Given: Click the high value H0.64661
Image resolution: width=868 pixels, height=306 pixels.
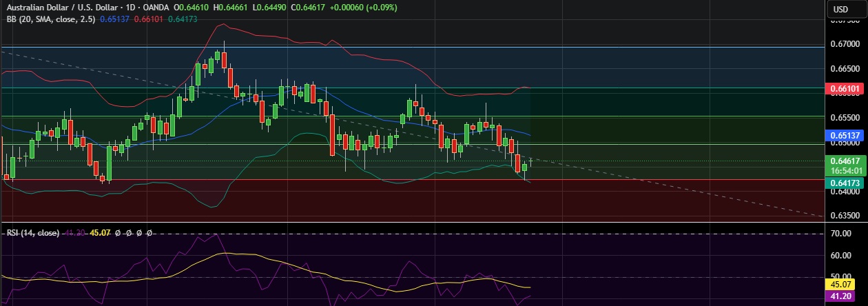Looking at the screenshot, I should pyautogui.click(x=231, y=8).
